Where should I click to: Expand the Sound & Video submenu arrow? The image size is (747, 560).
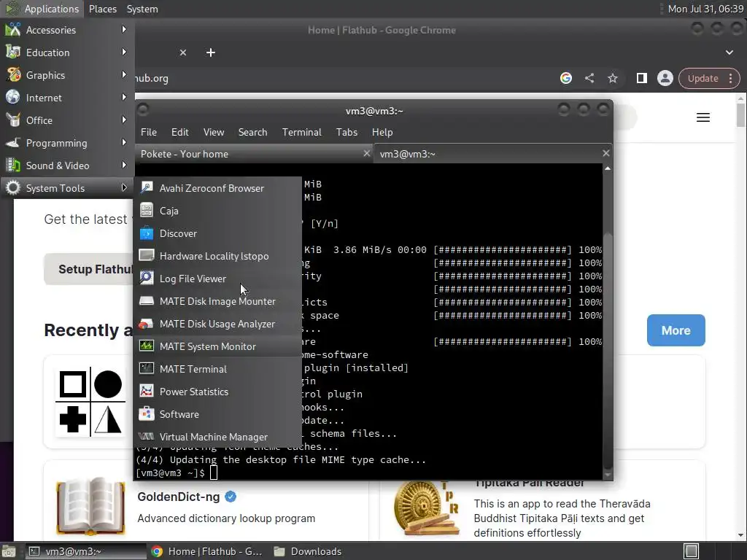pyautogui.click(x=124, y=166)
